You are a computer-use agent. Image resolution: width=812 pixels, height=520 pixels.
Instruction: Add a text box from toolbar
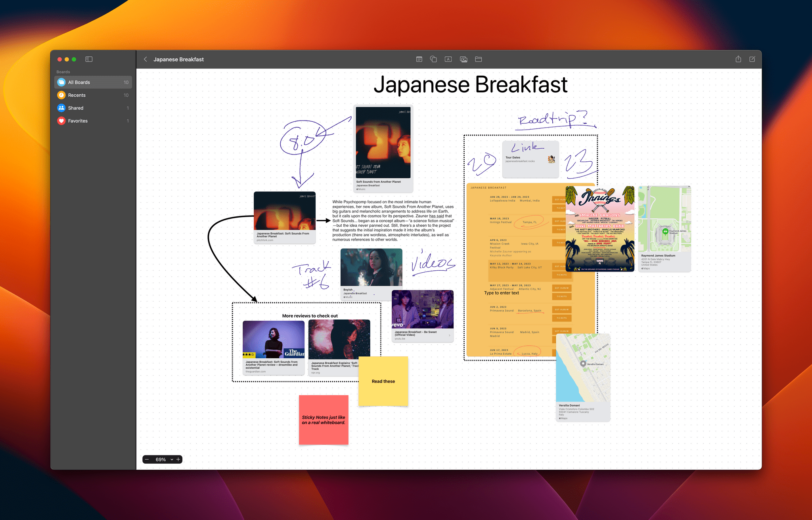tap(448, 59)
